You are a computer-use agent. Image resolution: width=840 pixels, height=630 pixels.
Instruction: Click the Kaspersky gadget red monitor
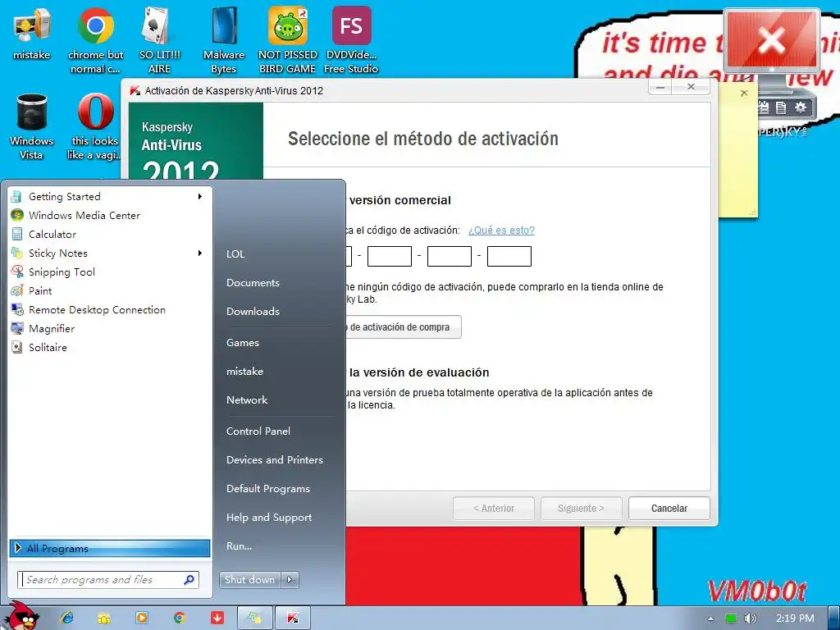click(771, 40)
